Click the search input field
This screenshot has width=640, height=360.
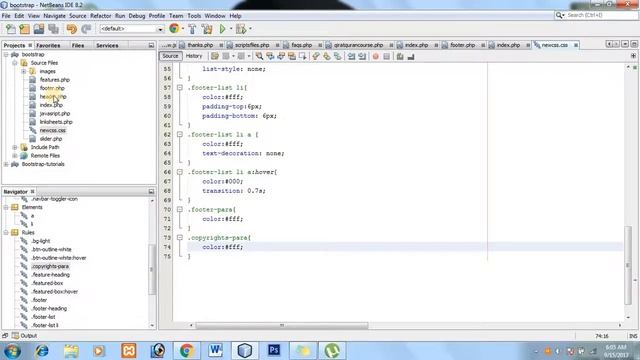pos(602,15)
